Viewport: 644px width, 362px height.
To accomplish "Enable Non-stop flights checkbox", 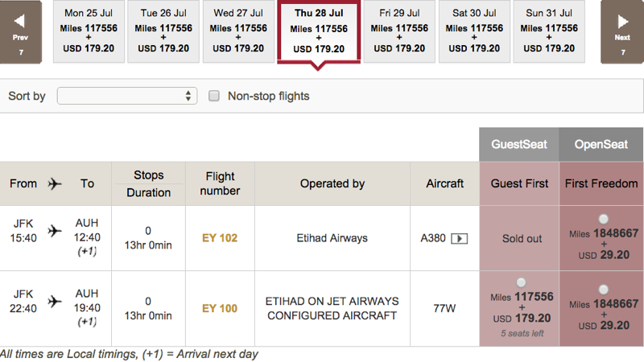I will point(214,96).
